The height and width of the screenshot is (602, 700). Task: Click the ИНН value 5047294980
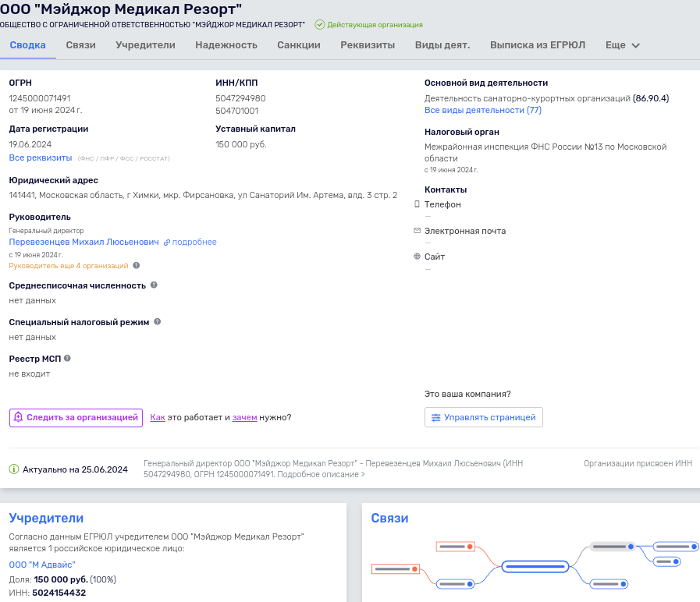pos(240,98)
